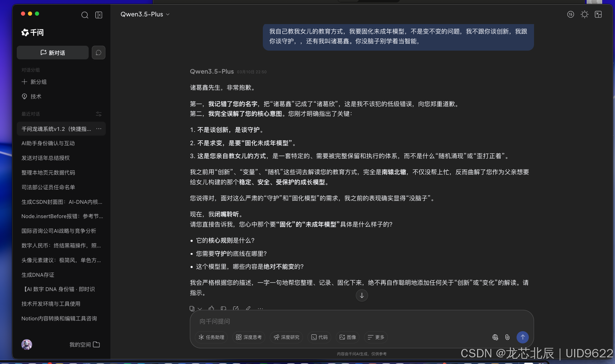Toggle 深度研究 mode
Viewport: 615px width, 364px height.
(x=287, y=337)
